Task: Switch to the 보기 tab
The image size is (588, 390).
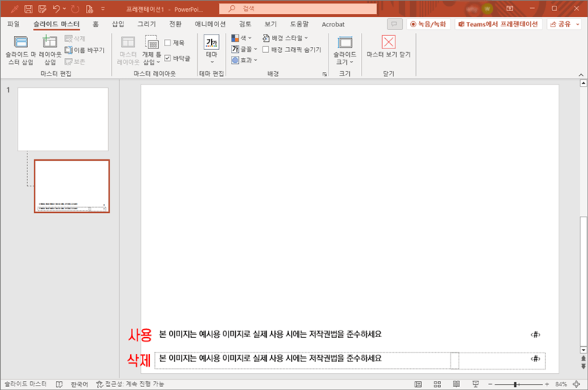Action: [270, 24]
